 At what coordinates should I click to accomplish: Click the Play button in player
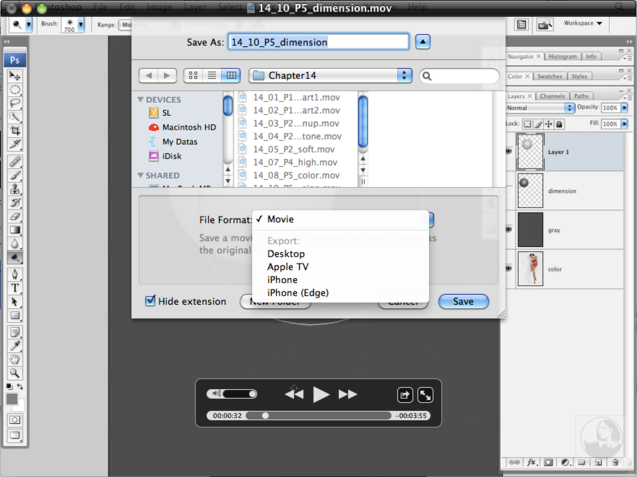320,395
